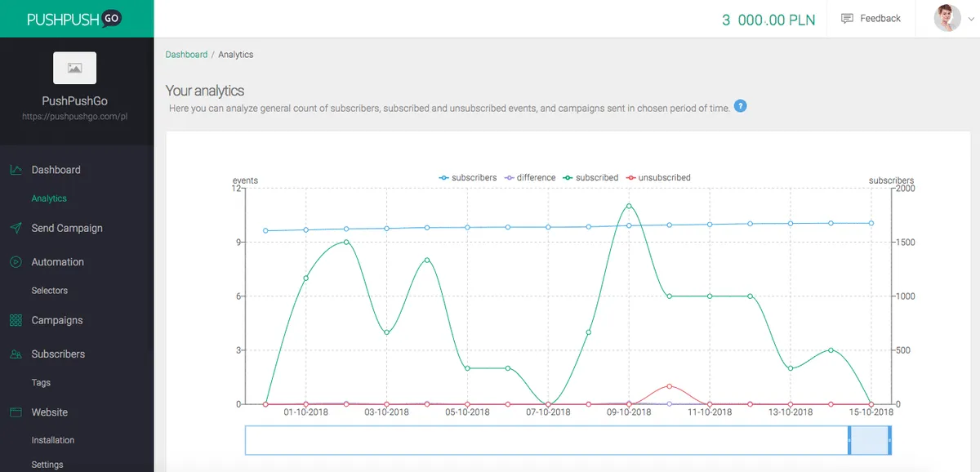Click the left handle of range slider
Image resolution: width=980 pixels, height=472 pixels.
[849, 440]
